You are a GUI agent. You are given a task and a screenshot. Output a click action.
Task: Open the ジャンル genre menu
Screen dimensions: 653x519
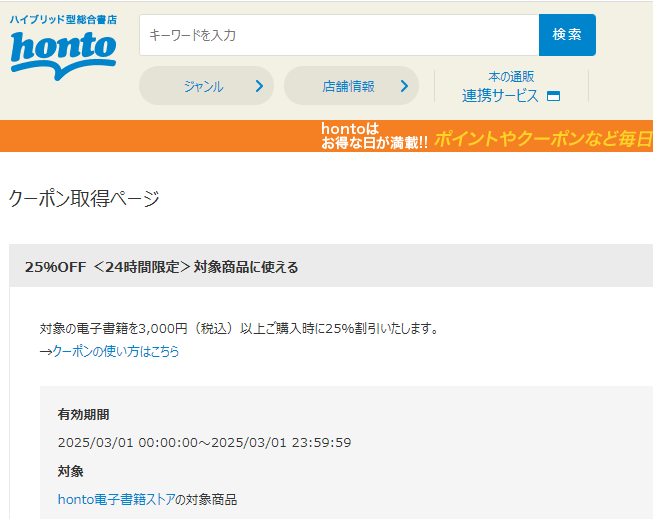206,86
